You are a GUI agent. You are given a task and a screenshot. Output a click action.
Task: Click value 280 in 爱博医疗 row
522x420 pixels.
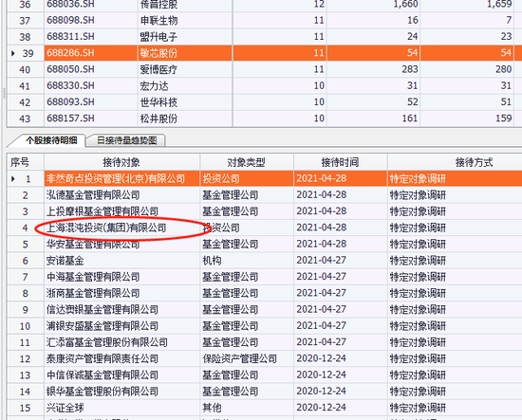click(x=503, y=69)
